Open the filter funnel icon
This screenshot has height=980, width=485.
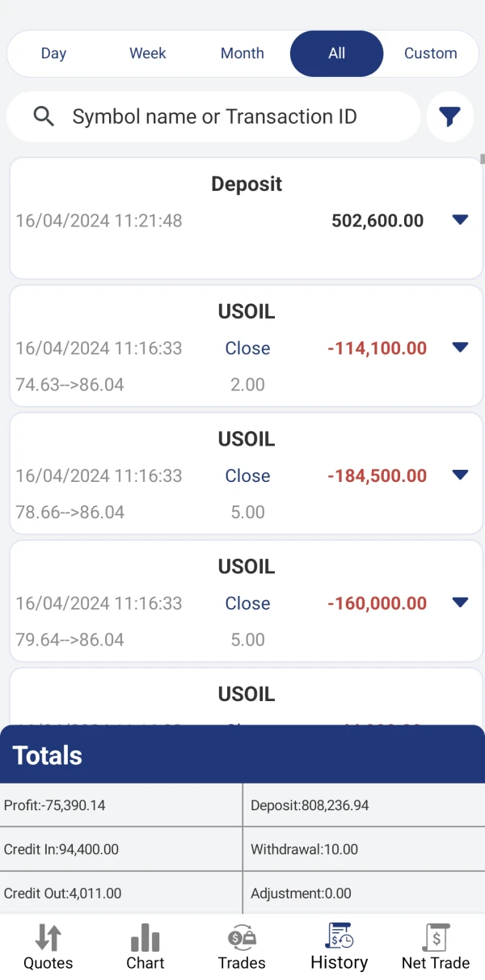[449, 117]
